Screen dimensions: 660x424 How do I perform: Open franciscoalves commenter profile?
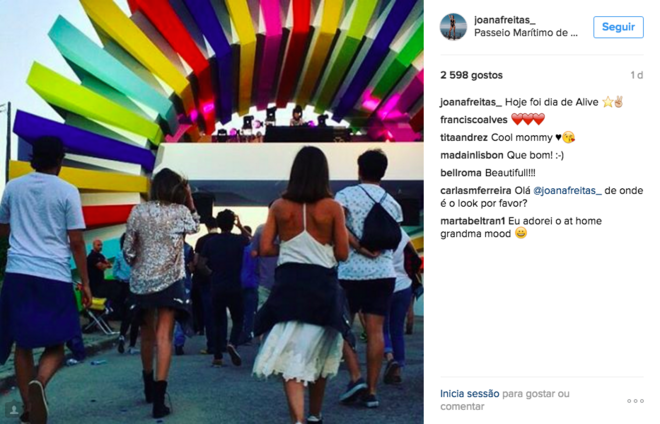click(x=474, y=120)
